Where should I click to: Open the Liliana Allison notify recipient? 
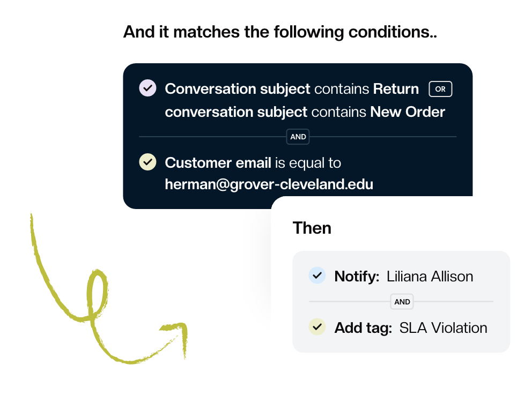[430, 277]
